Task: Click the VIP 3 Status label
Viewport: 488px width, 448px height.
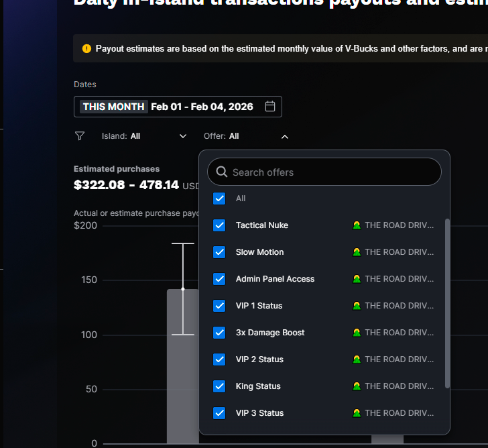Action: pos(259,413)
